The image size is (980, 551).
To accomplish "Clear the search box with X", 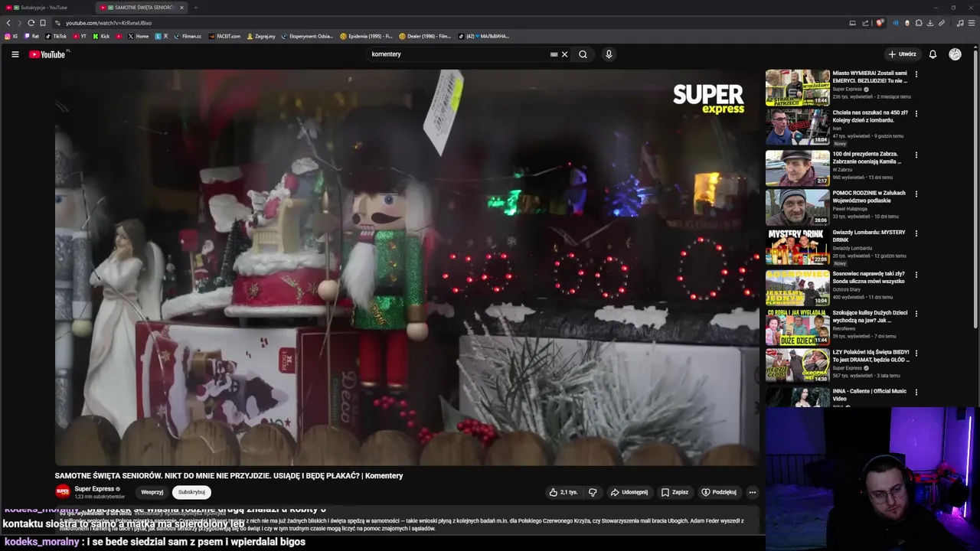I will 564,54.
